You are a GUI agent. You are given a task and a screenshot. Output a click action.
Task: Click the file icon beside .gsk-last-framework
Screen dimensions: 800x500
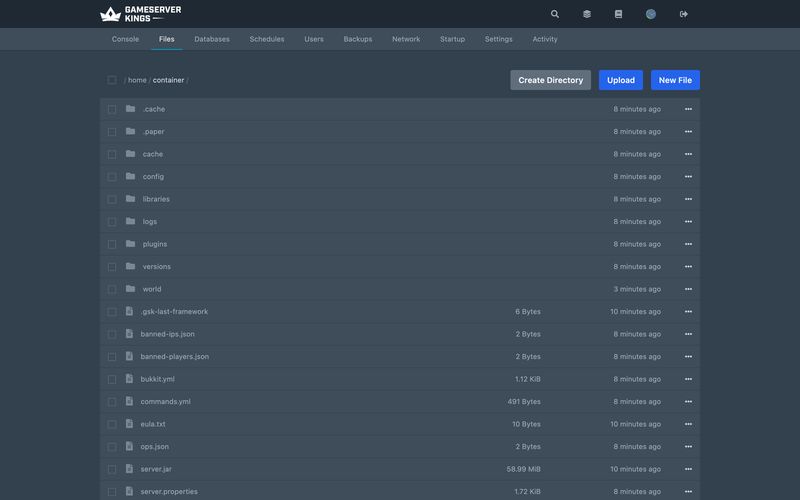(x=130, y=311)
